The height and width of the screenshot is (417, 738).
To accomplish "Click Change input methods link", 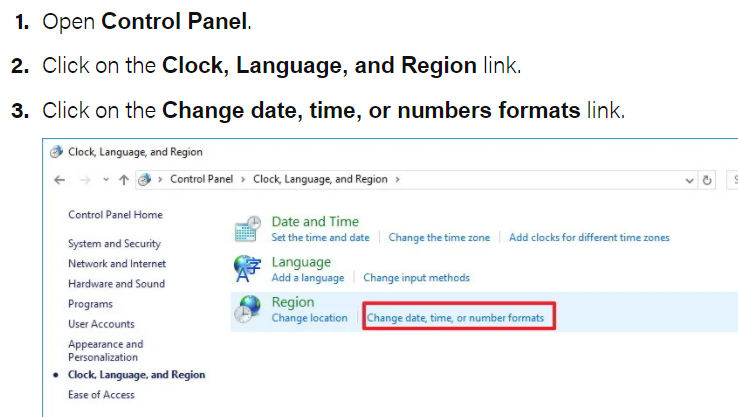I will [416, 278].
